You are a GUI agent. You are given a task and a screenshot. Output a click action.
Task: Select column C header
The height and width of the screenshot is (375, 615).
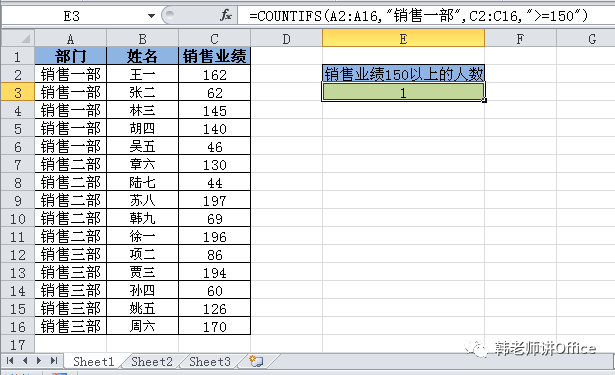pos(214,39)
